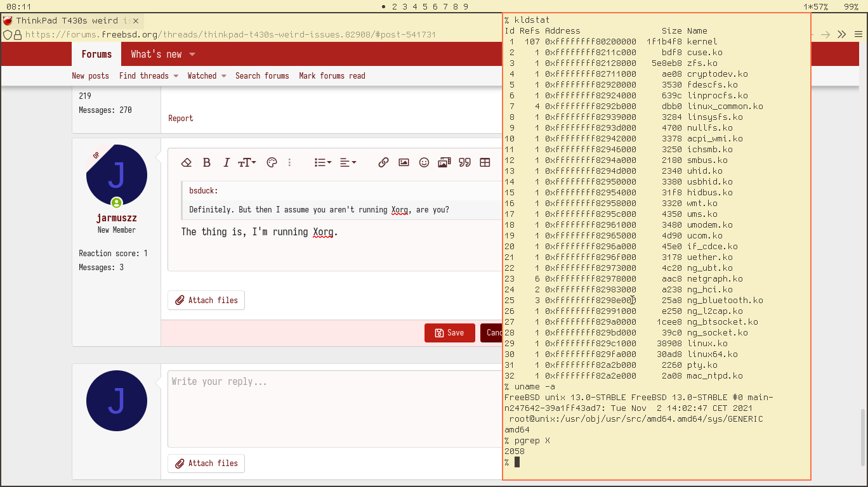Click the 1*57% status indicator
868x487 pixels.
[816, 6]
